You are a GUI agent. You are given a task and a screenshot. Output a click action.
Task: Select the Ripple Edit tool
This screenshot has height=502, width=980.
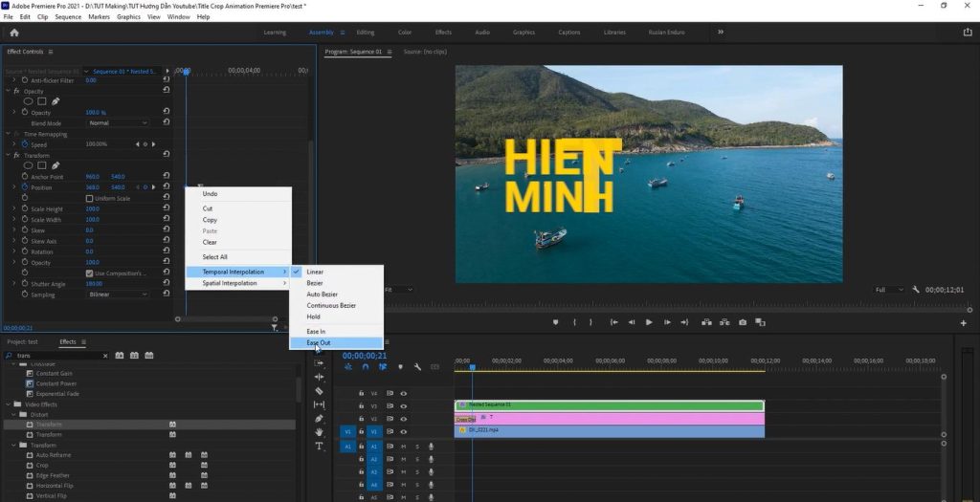tap(319, 377)
